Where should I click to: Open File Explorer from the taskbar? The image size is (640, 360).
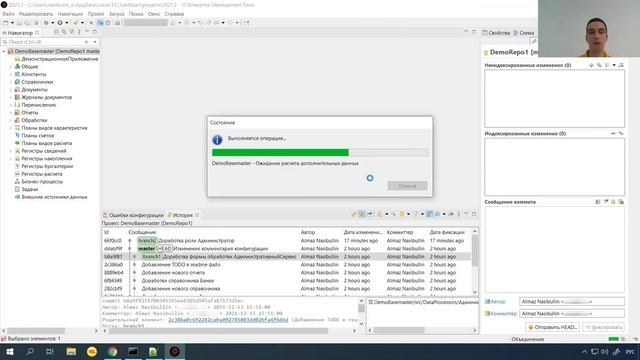click(71, 351)
